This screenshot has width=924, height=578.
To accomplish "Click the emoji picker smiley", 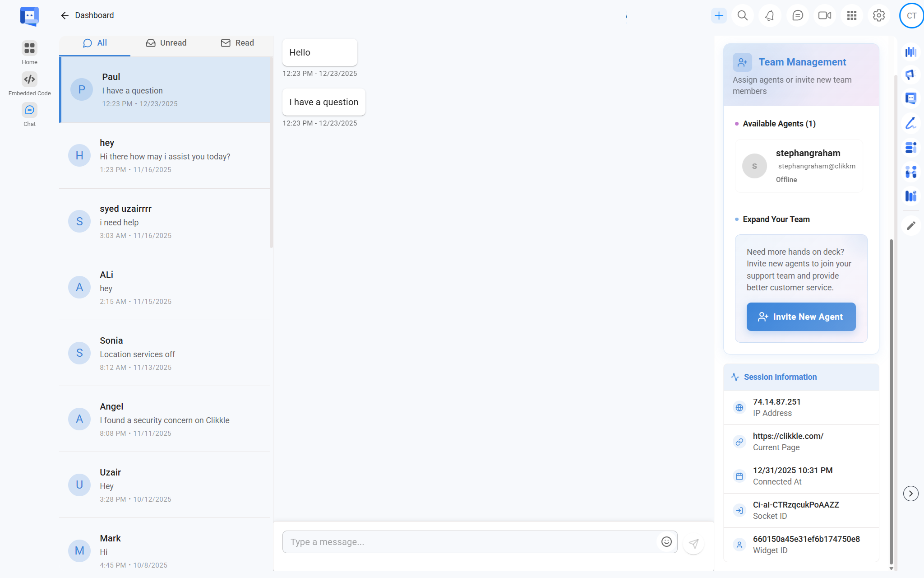I will 666,541.
